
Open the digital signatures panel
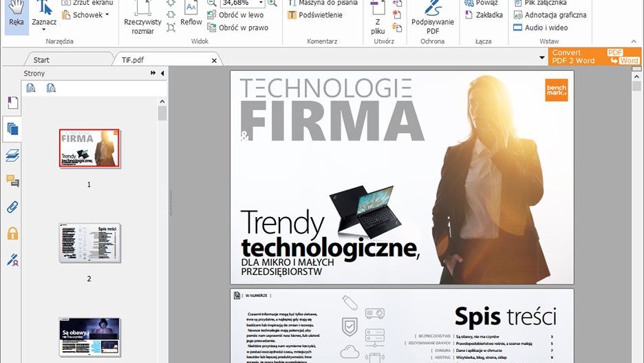13,260
